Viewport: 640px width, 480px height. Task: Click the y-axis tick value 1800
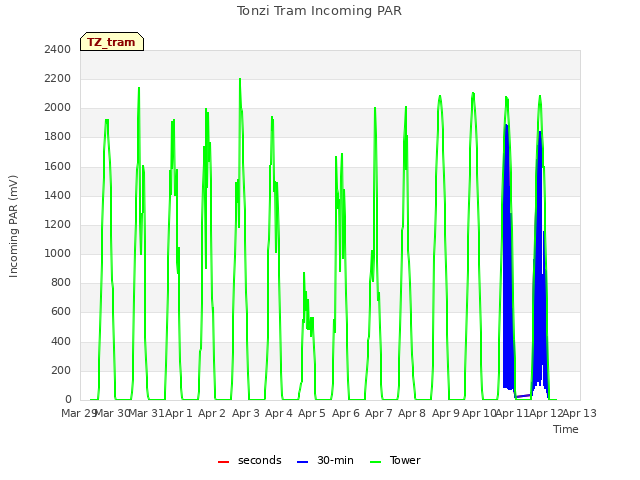point(58,137)
